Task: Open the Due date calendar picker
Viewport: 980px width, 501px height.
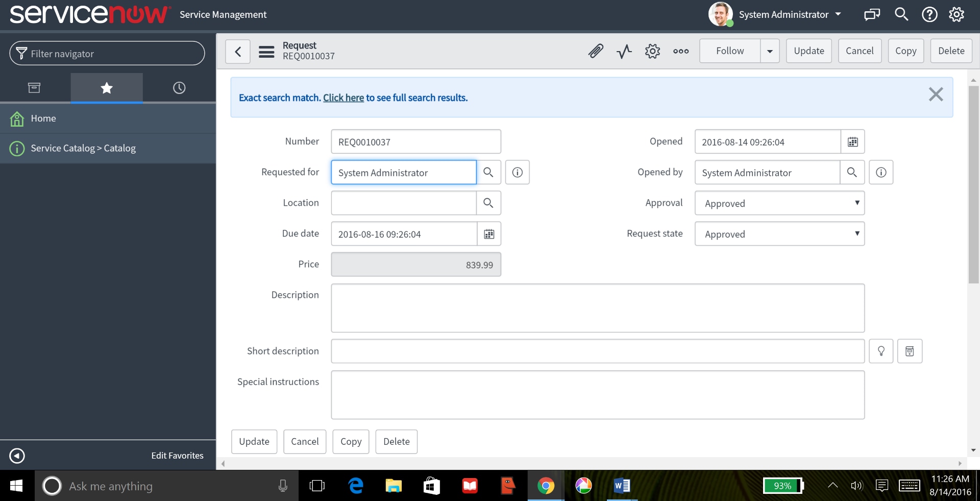Action: 489,234
